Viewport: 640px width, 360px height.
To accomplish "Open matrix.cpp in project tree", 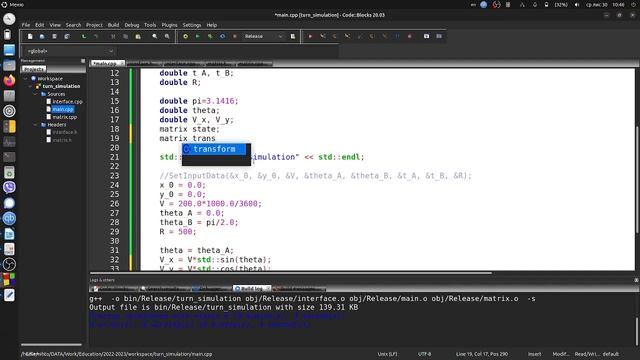I will tap(64, 117).
